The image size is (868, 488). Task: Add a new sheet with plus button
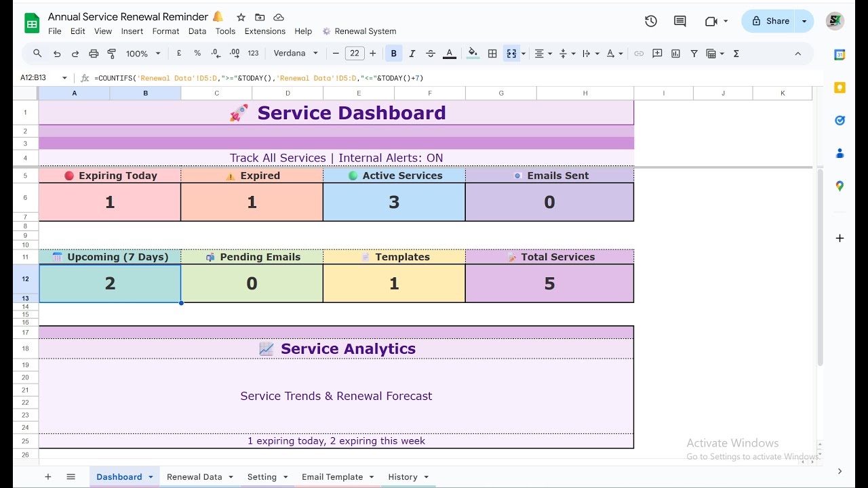tap(47, 477)
